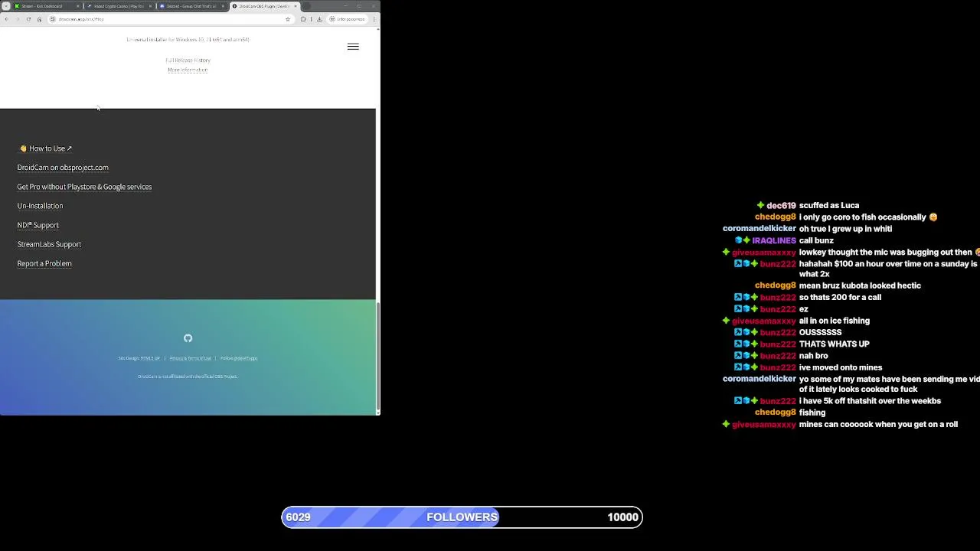Open the hamburger menu on the DroidCam page
This screenshot has width=980, height=551.
pos(353,47)
